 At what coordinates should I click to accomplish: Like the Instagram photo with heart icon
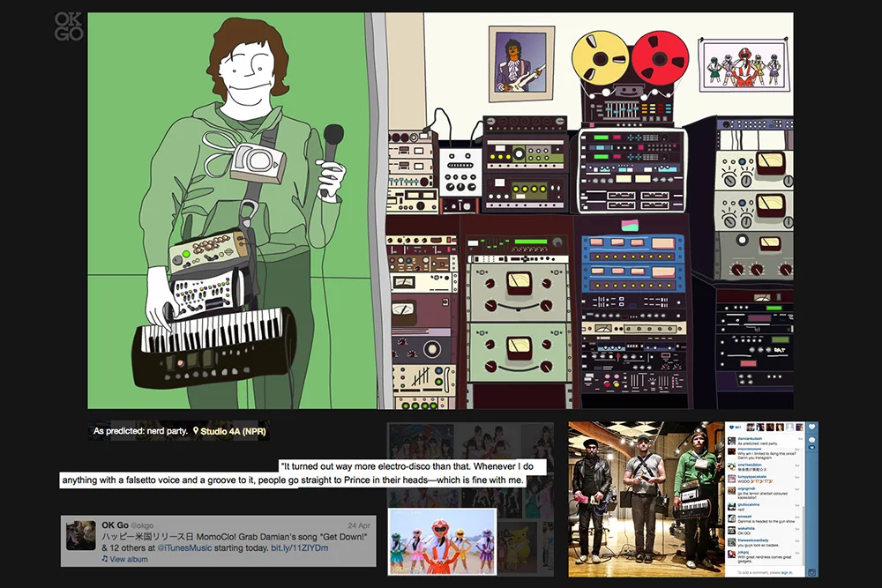coord(811,427)
